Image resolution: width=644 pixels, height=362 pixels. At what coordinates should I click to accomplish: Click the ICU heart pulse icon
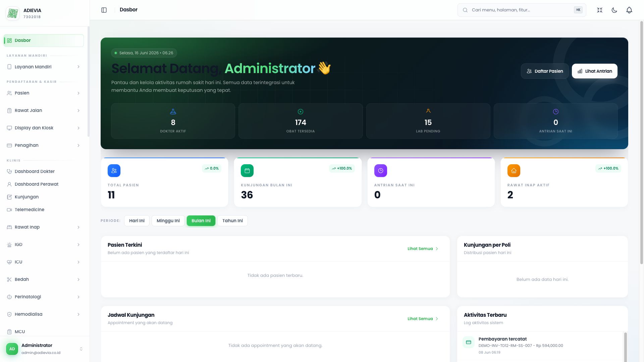(9, 262)
